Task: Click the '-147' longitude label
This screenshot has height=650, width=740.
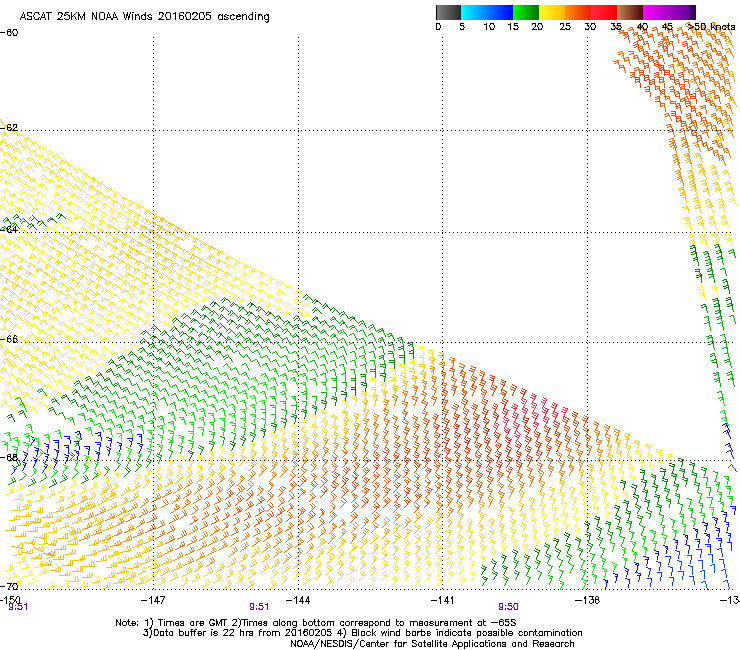Action: pyautogui.click(x=153, y=600)
